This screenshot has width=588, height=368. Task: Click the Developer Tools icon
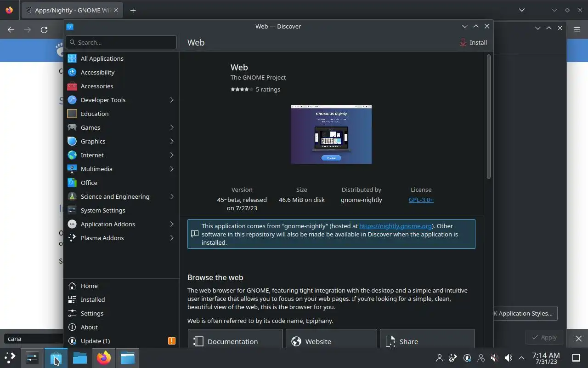[x=72, y=100]
